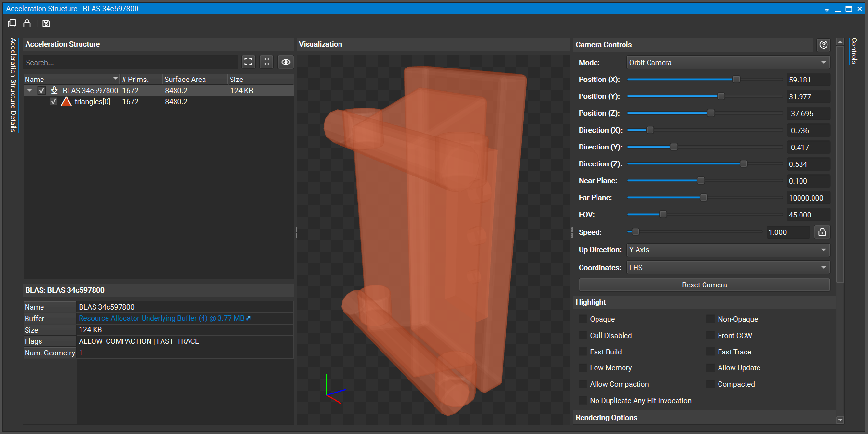This screenshot has height=434, width=868.
Task: Click the Rendering Options section header
Action: [x=704, y=417]
